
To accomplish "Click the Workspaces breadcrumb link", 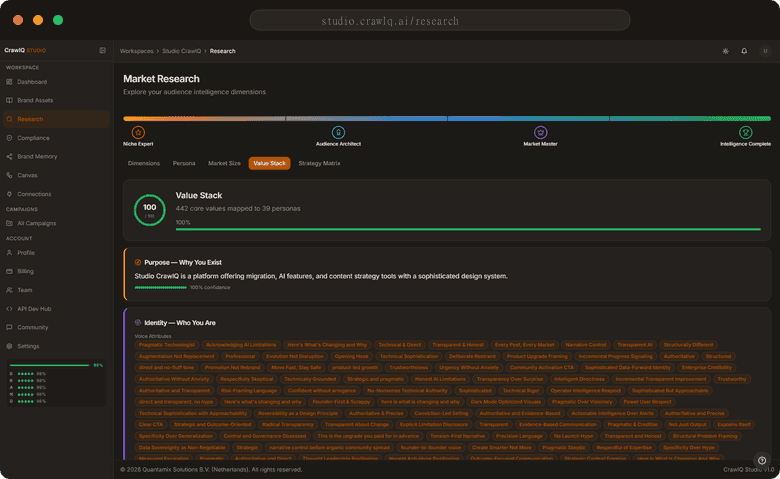I will (x=136, y=50).
